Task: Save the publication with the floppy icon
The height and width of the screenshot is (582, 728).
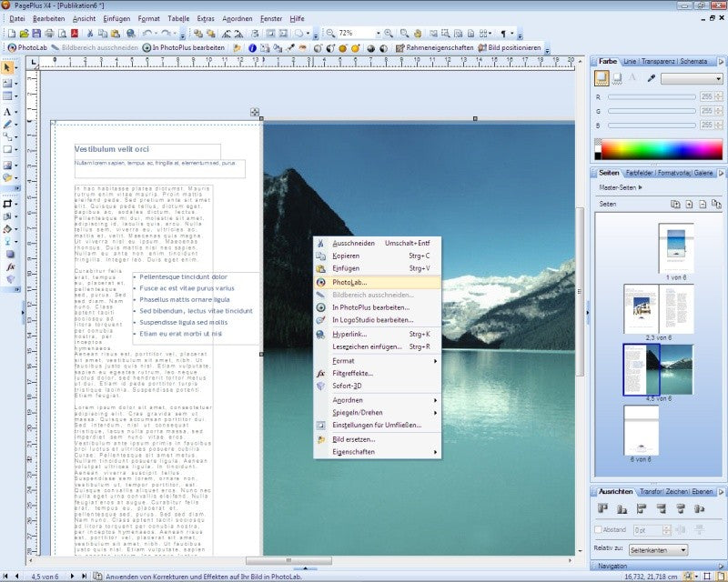Action: 36,34
